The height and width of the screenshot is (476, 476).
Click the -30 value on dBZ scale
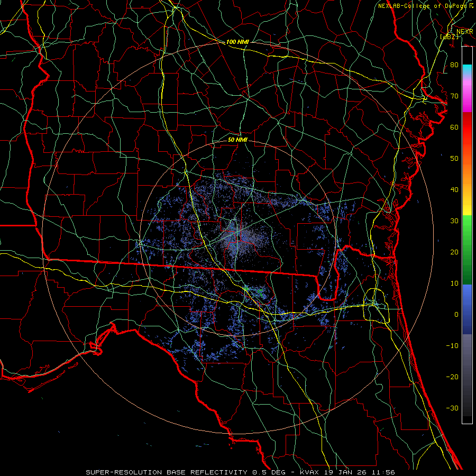pos(452,408)
